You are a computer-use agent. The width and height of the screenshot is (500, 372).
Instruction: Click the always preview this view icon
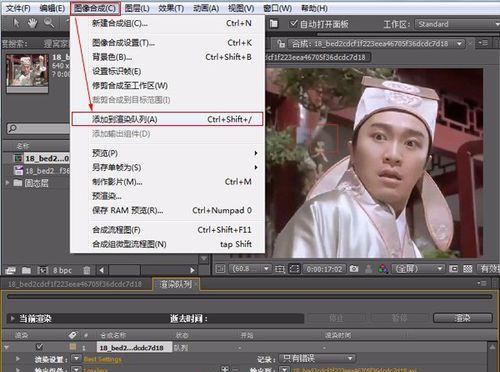[220, 269]
